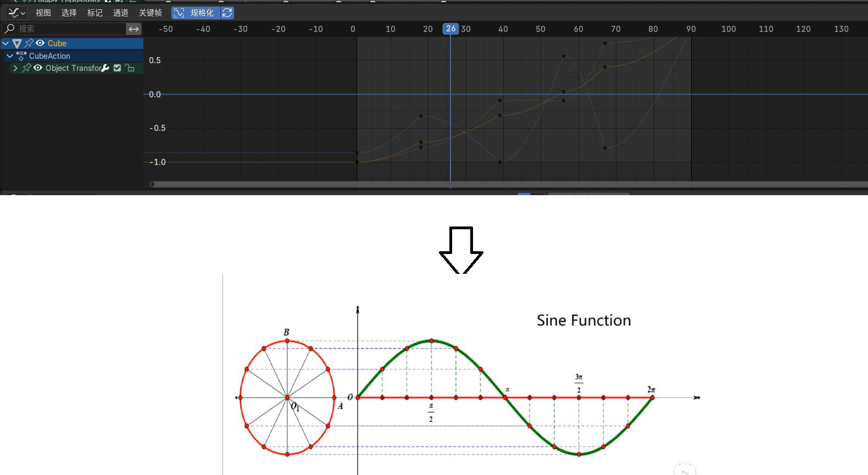This screenshot has height=475, width=868.
Task: Open the Graph Editor type selector
Action: coord(16,13)
